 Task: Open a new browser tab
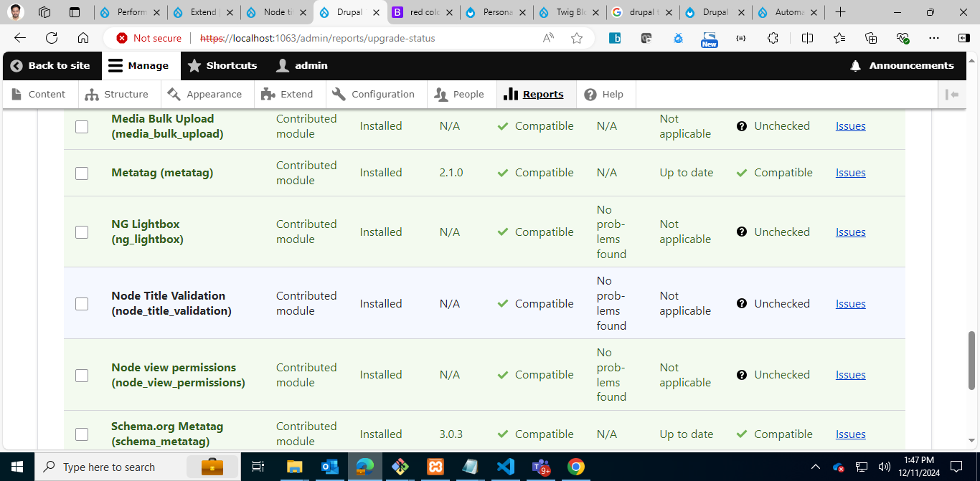coord(840,12)
